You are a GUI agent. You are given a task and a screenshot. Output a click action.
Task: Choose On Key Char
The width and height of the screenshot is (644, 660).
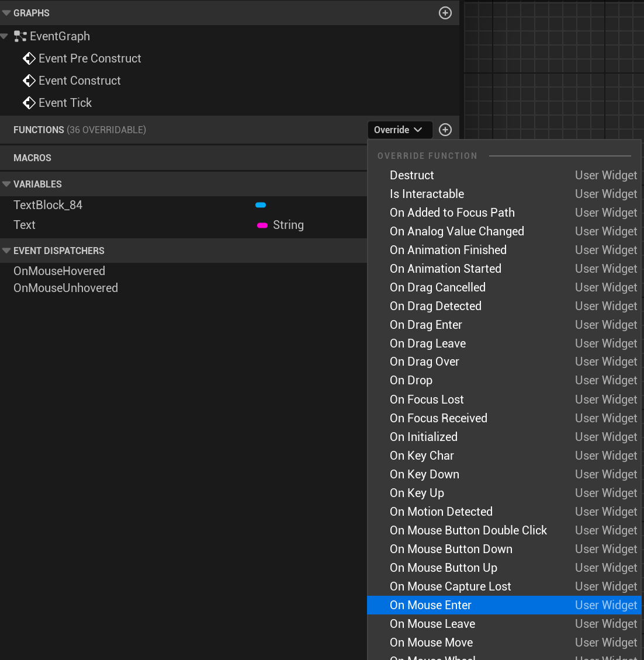click(x=504, y=456)
